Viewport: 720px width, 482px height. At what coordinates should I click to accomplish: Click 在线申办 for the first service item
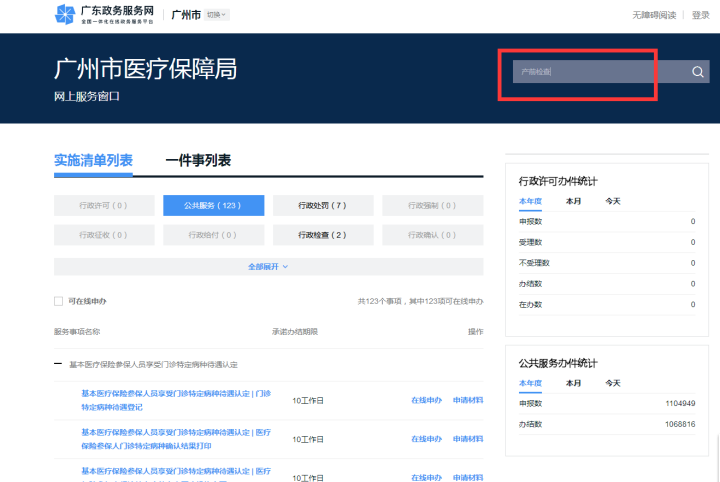(426, 400)
